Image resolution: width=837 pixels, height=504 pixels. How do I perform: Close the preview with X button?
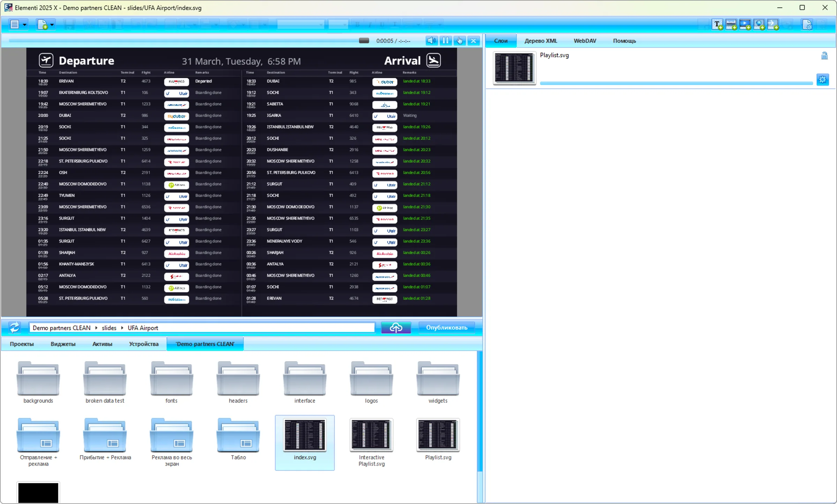point(474,40)
